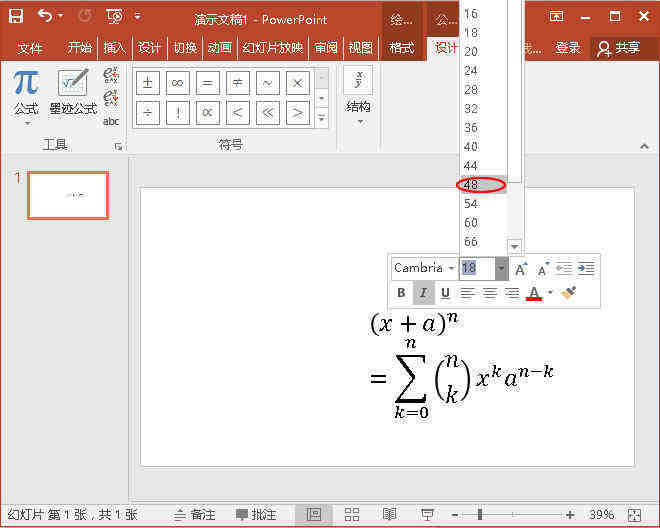
Task: Expand the symbols gallery more arrow
Action: pos(322,117)
